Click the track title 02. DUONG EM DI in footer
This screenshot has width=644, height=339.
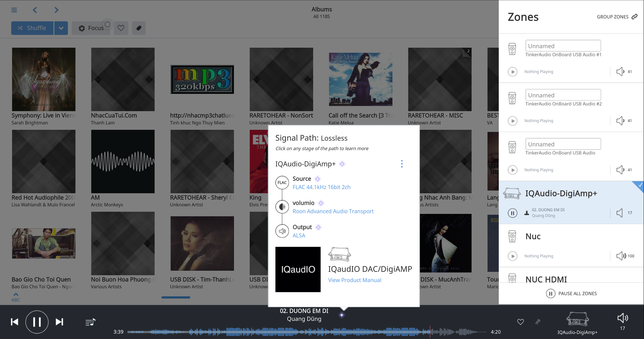pyautogui.click(x=304, y=311)
